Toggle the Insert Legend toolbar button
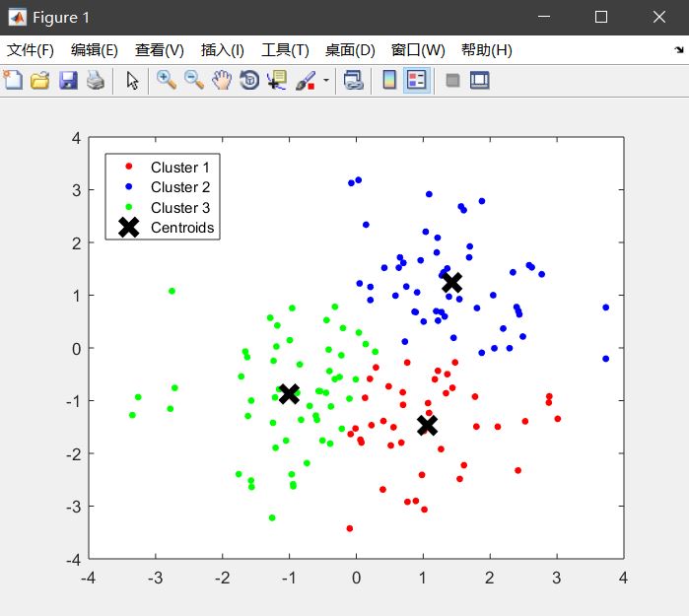This screenshot has height=616, width=689. pos(417,81)
